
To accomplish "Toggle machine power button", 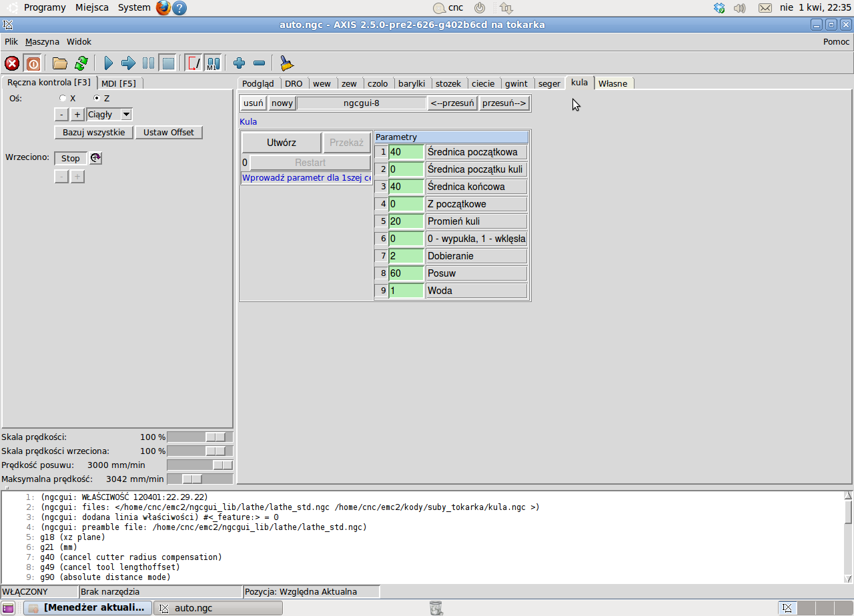I will [33, 63].
